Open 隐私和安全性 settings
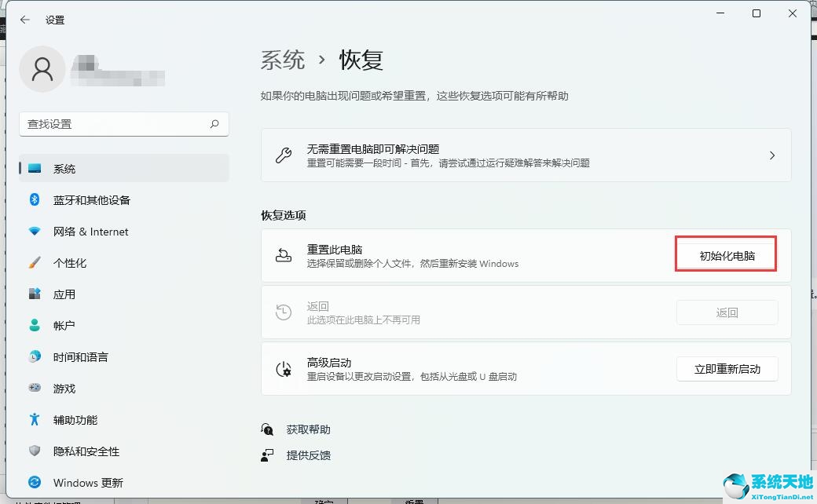Screen dimensions: 817x504 (79, 451)
